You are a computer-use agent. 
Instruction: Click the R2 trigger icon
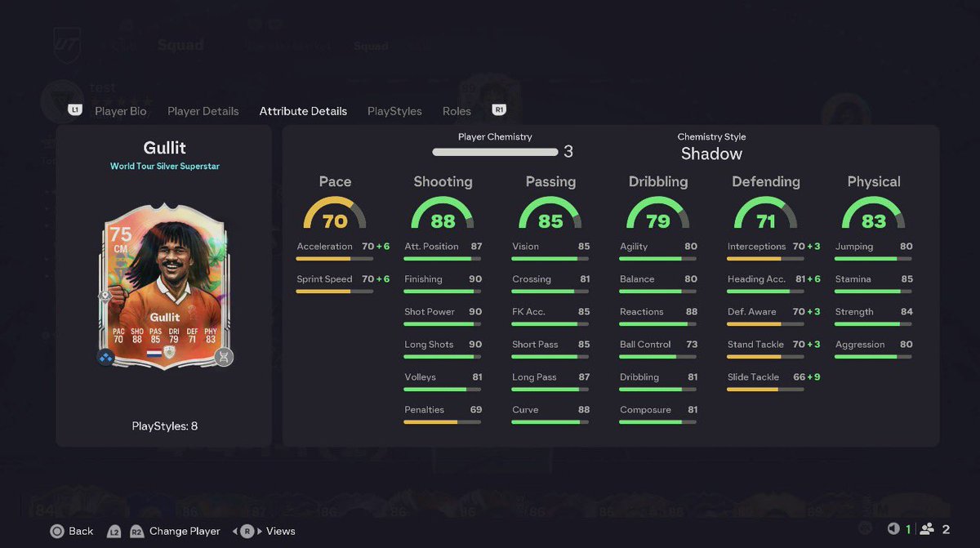tap(137, 531)
